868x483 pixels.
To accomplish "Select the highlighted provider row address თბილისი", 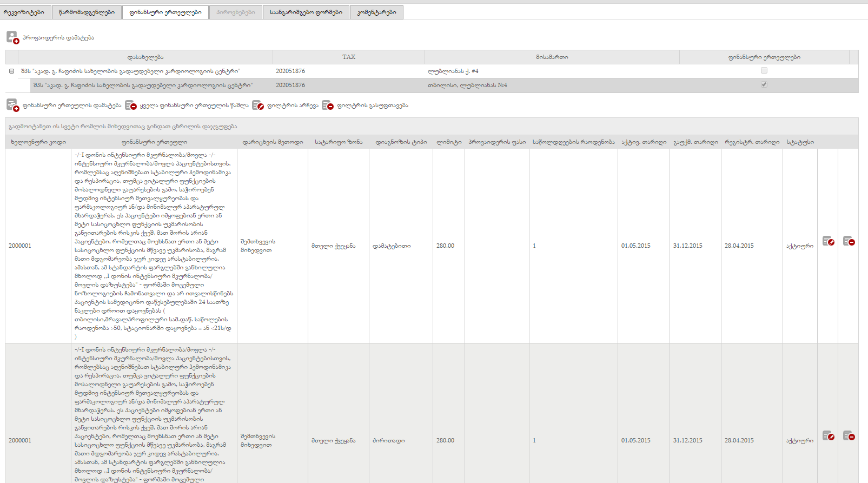I will pyautogui.click(x=467, y=85).
